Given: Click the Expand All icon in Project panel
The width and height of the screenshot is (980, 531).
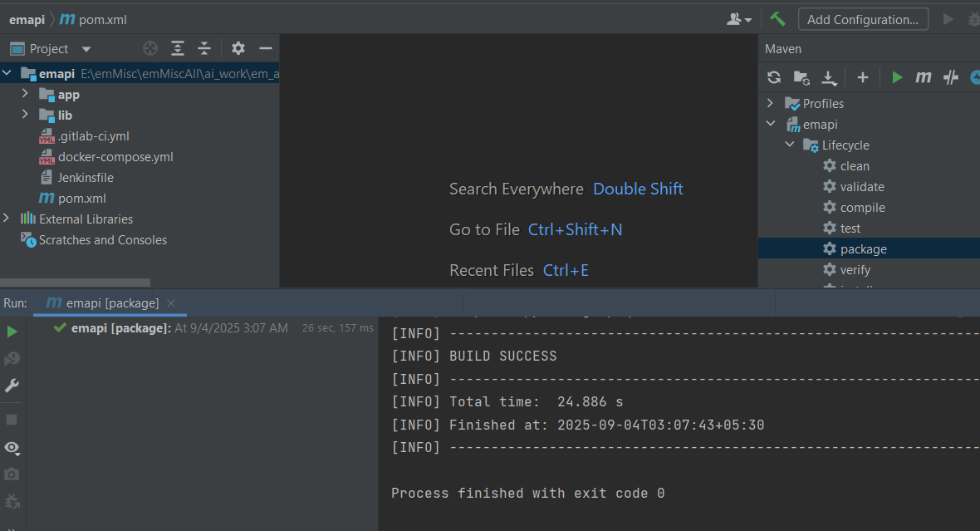Looking at the screenshot, I should [x=178, y=49].
